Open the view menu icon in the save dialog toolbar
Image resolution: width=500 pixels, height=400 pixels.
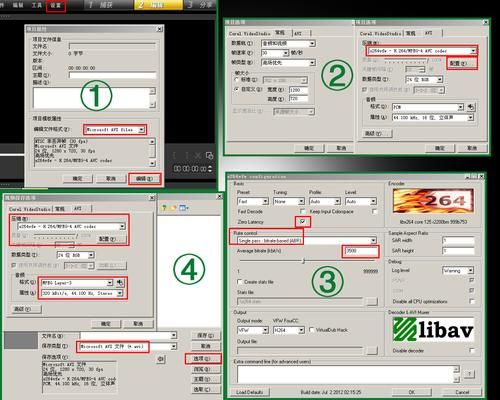pyautogui.click(x=184, y=208)
